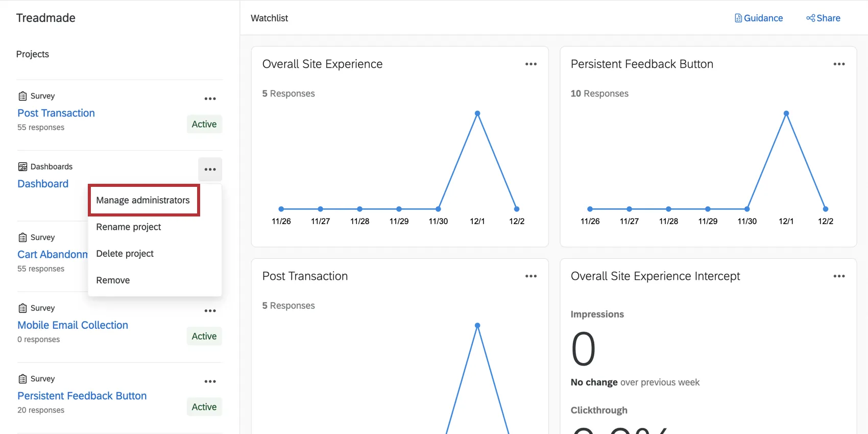Open the Guidance document icon
The height and width of the screenshot is (434, 868).
(738, 18)
